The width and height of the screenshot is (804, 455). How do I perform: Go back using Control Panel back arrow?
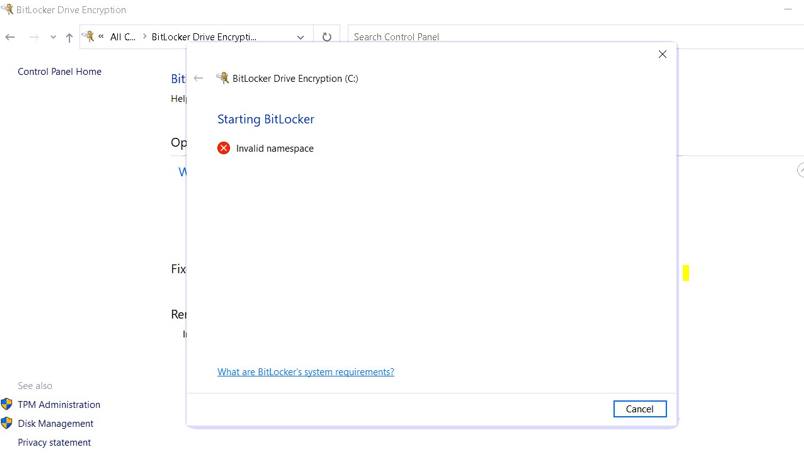tap(10, 37)
